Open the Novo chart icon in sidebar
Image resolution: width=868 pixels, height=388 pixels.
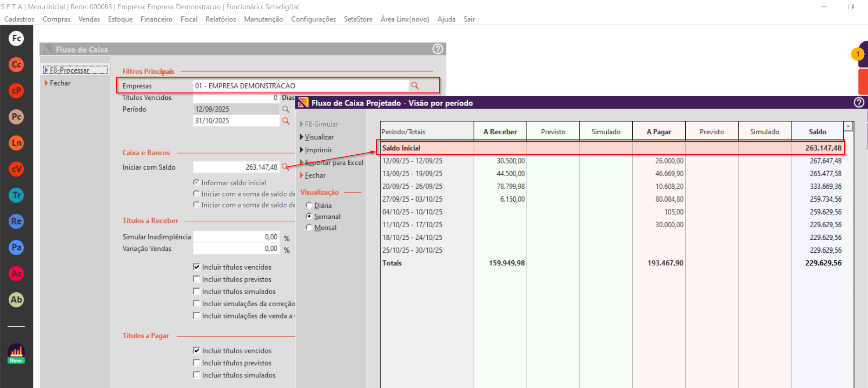click(x=16, y=353)
